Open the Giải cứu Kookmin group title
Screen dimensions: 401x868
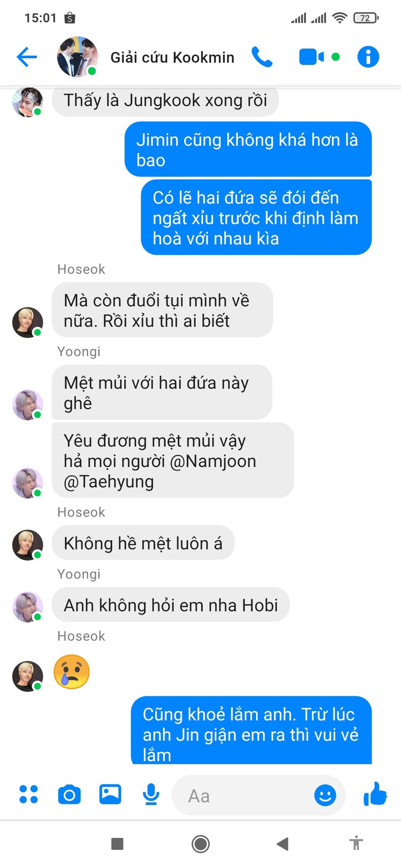172,57
